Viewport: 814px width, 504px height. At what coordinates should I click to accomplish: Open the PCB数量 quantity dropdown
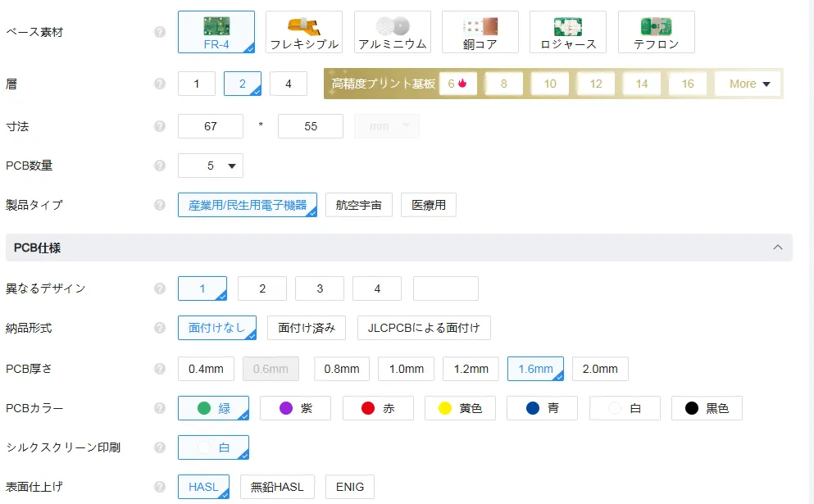point(211,166)
